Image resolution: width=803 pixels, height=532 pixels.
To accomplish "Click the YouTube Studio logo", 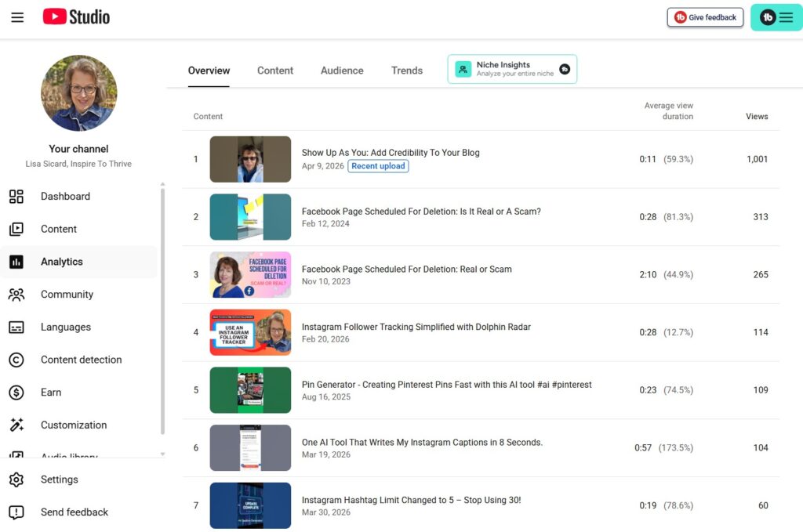I will 76,17.
